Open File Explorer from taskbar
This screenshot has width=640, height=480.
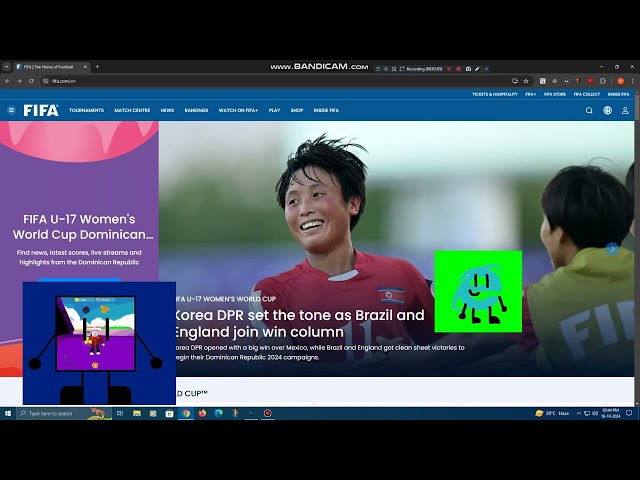click(x=137, y=413)
